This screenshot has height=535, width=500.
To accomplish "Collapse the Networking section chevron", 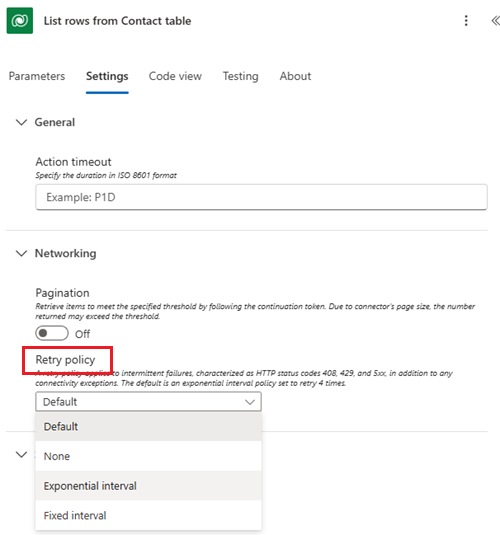I will [x=22, y=253].
